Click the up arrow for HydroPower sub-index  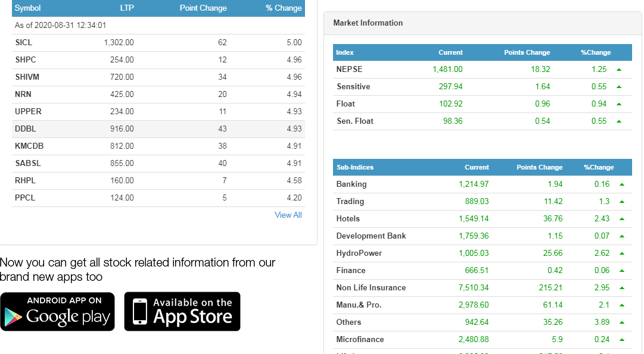point(621,253)
